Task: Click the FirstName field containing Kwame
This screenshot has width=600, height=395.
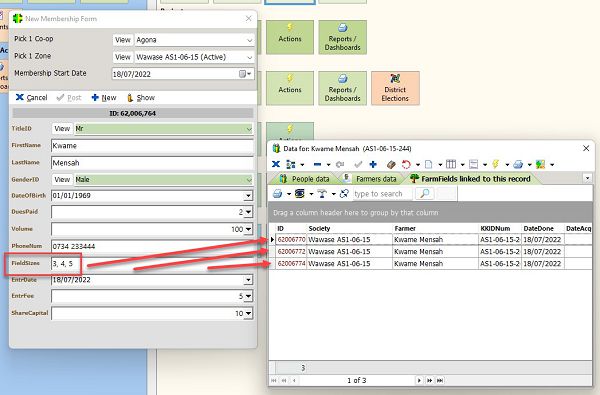Action: tap(152, 146)
